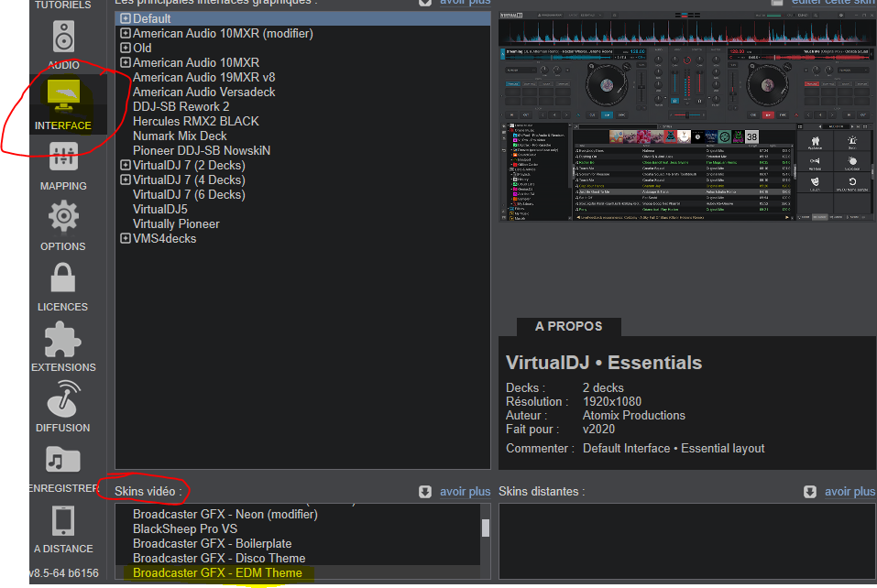This screenshot has height=588, width=877.
Task: Click the video skins list scrollbar
Action: coord(486,528)
